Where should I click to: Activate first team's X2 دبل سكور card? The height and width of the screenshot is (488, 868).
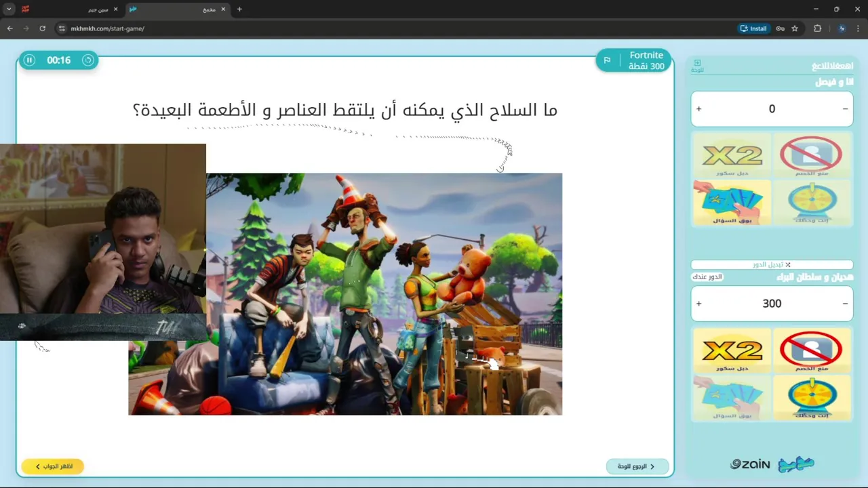(732, 157)
